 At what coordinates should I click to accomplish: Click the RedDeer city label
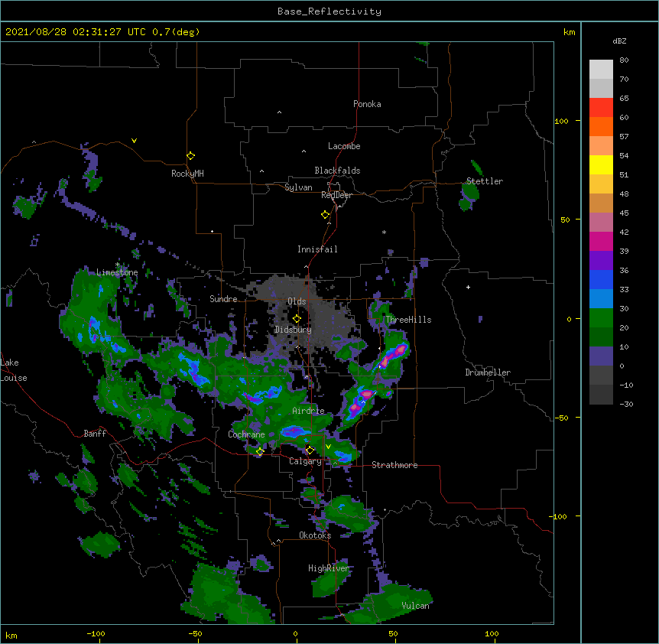336,195
